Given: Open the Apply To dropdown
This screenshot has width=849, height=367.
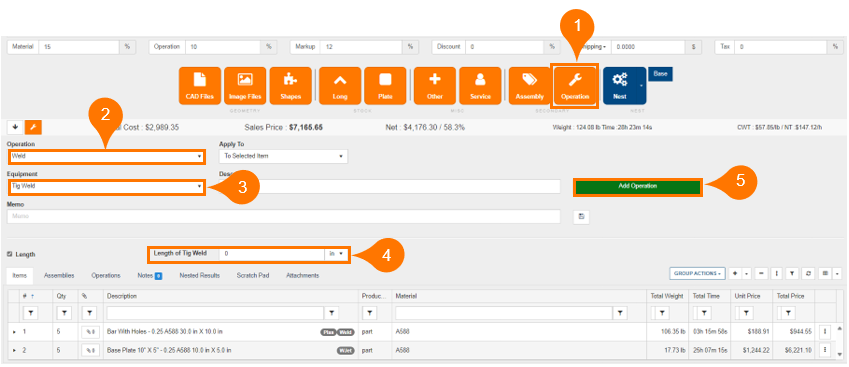Looking at the screenshot, I should pyautogui.click(x=283, y=156).
